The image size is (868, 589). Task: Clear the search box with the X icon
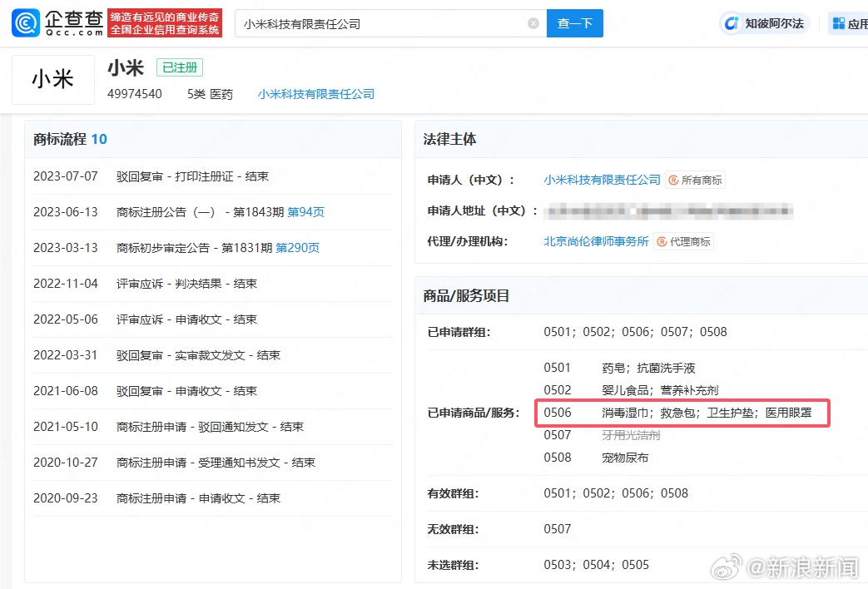(533, 23)
